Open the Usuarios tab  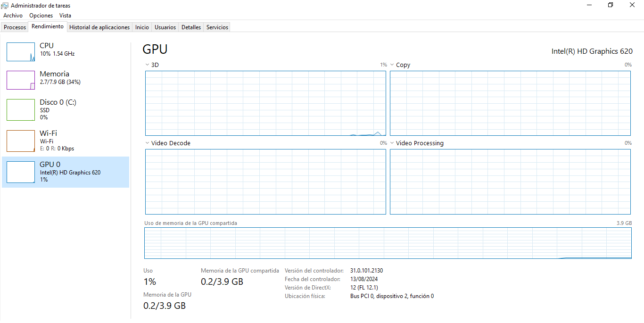tap(165, 27)
